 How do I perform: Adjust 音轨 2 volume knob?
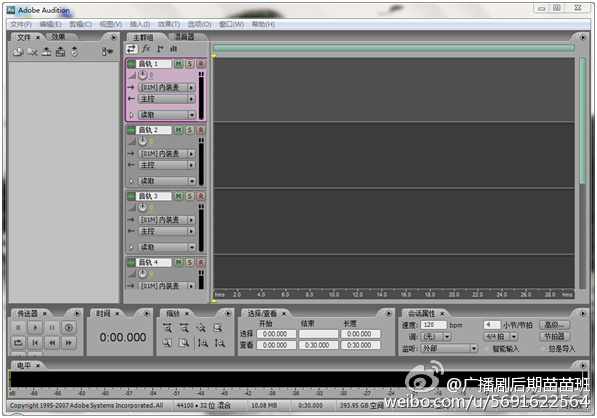pyautogui.click(x=142, y=141)
